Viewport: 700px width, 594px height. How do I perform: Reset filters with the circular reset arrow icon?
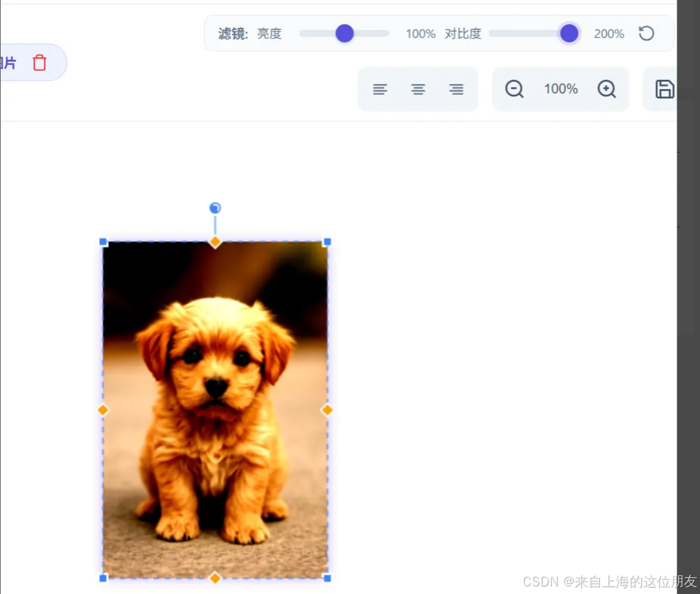coord(647,34)
